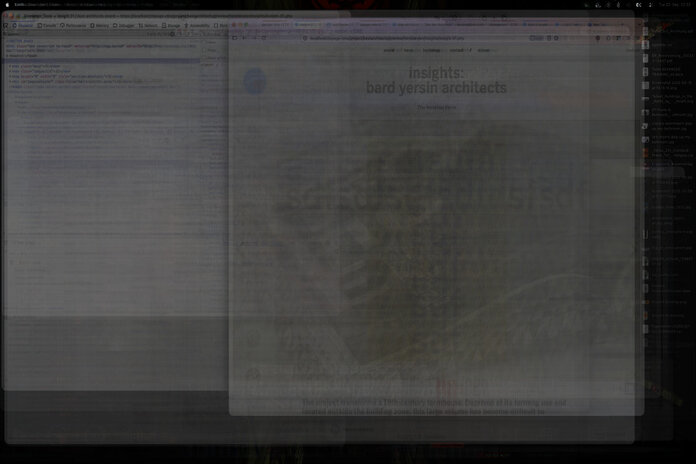
Task: Reload the page using browser reload button
Action: pyautogui.click(x=264, y=38)
